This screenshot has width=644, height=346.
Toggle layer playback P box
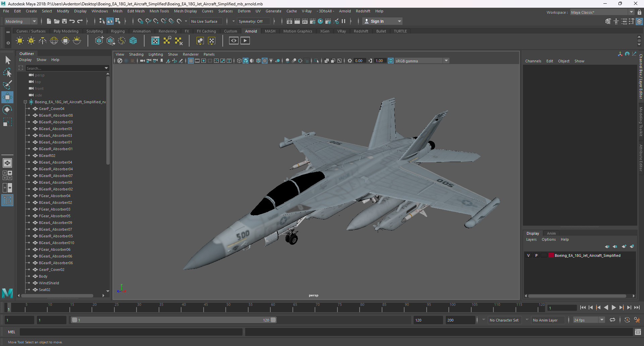(536, 255)
